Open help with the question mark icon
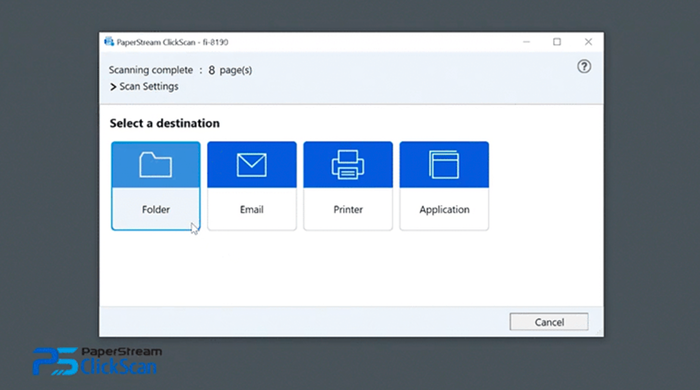Image resolution: width=700 pixels, height=390 pixels. [x=584, y=66]
